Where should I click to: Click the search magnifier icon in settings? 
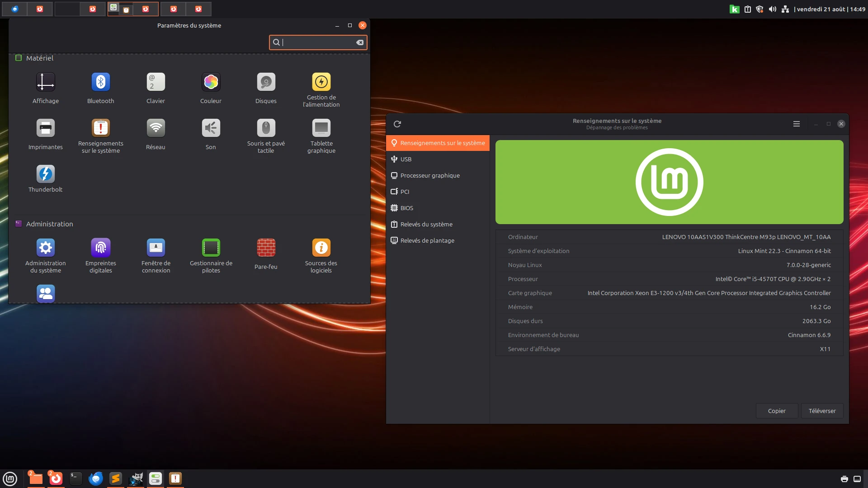(x=276, y=42)
